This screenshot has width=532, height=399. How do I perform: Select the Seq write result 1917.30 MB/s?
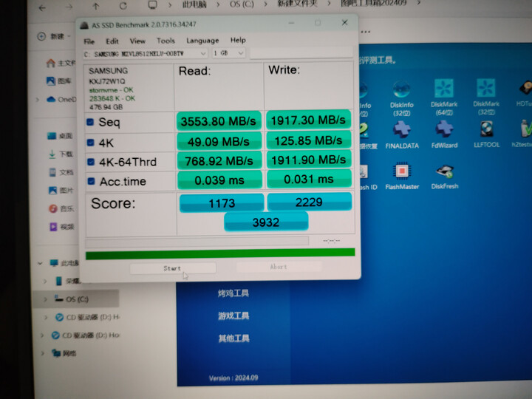click(x=308, y=120)
